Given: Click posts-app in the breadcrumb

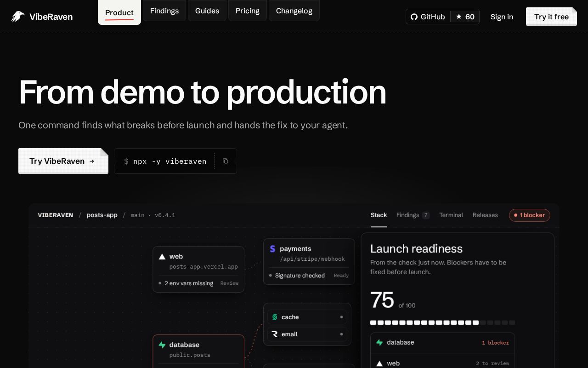Looking at the screenshot, I should [102, 215].
